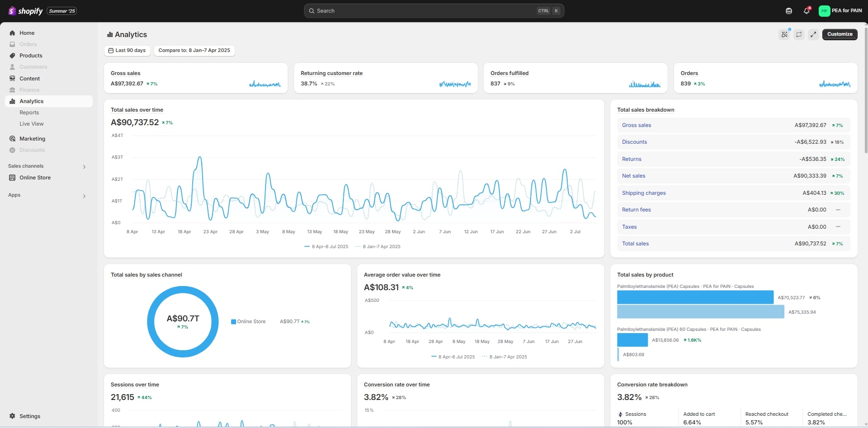The height and width of the screenshot is (428, 868).
Task: Open the Orders metric card title
Action: 689,73
